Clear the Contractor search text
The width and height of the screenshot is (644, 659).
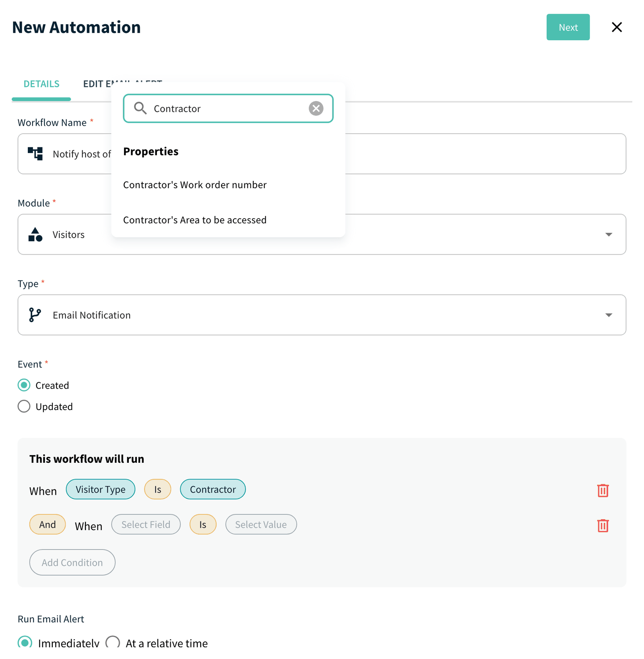coord(316,108)
